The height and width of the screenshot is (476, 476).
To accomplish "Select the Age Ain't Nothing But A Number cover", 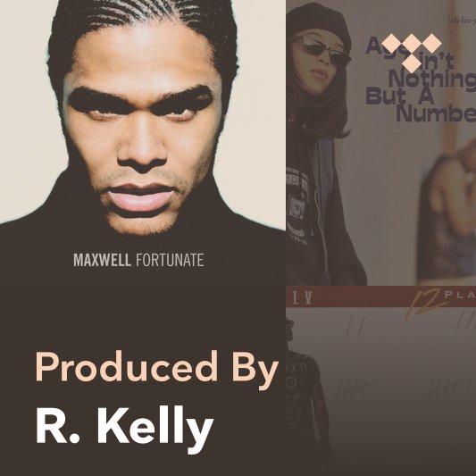I will click(x=380, y=143).
